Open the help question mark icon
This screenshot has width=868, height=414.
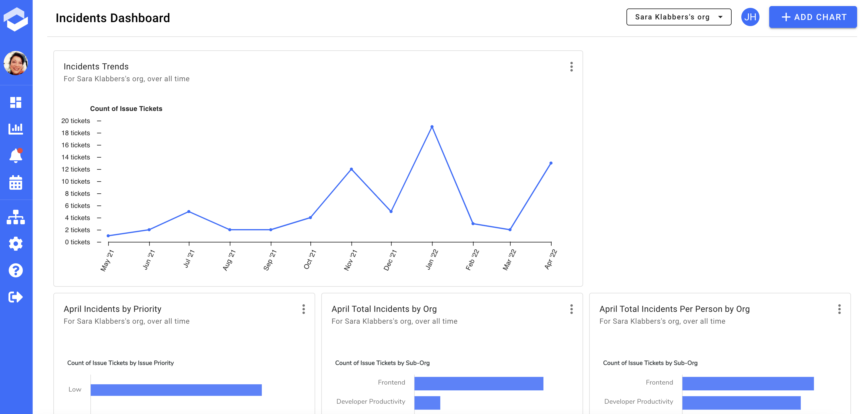(x=15, y=270)
